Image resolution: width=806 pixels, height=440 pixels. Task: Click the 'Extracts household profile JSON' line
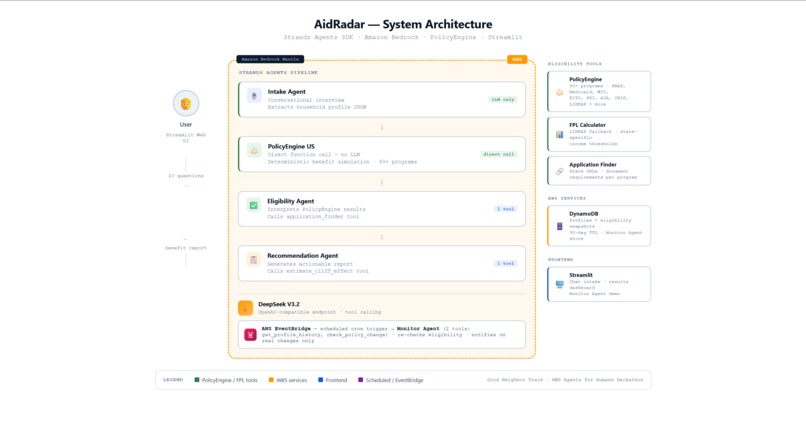click(317, 107)
